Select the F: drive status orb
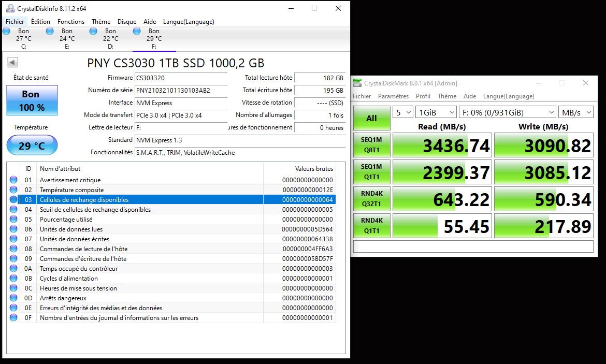Viewport: 606px width, 364px height. pos(137,31)
